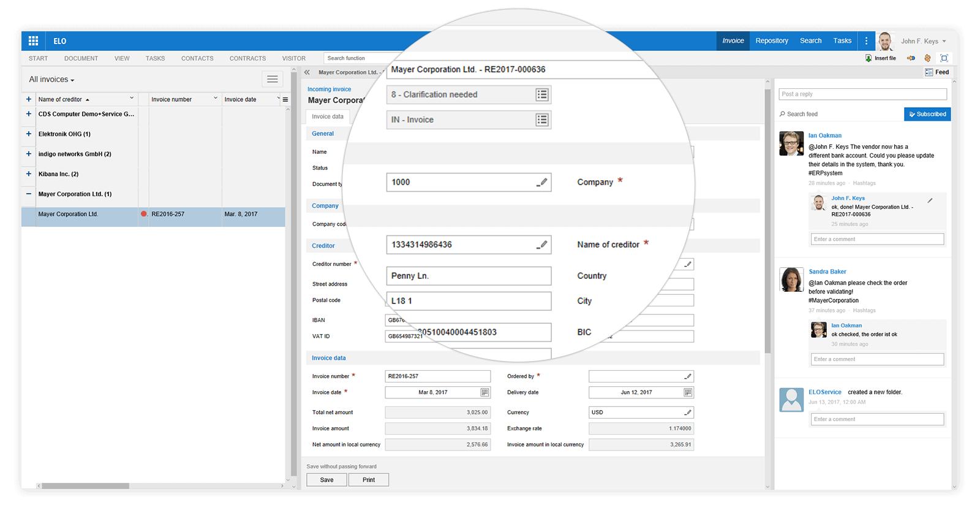Viewport: 980px width, 510px height.
Task: Open the VIEW ribbon tab
Action: coord(122,58)
